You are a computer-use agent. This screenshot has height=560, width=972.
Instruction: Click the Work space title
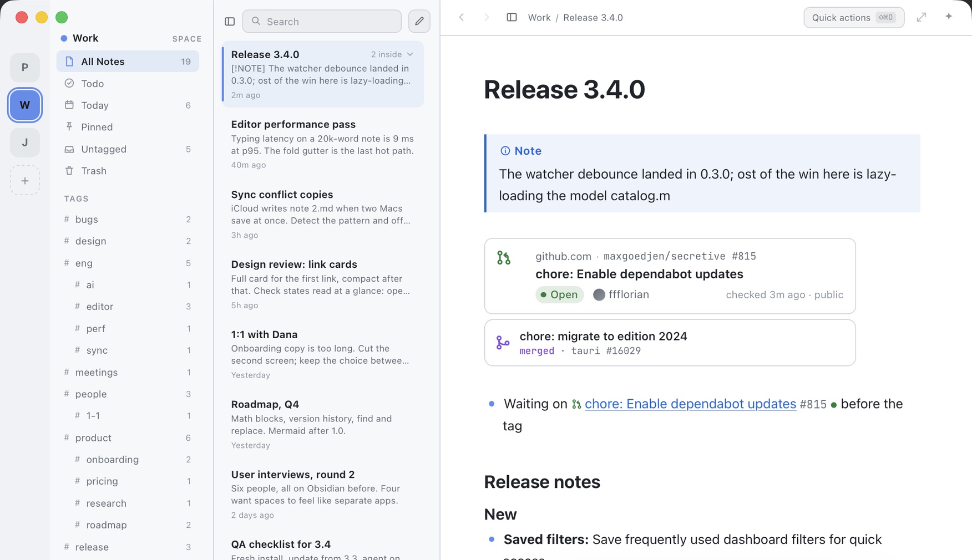tap(85, 38)
